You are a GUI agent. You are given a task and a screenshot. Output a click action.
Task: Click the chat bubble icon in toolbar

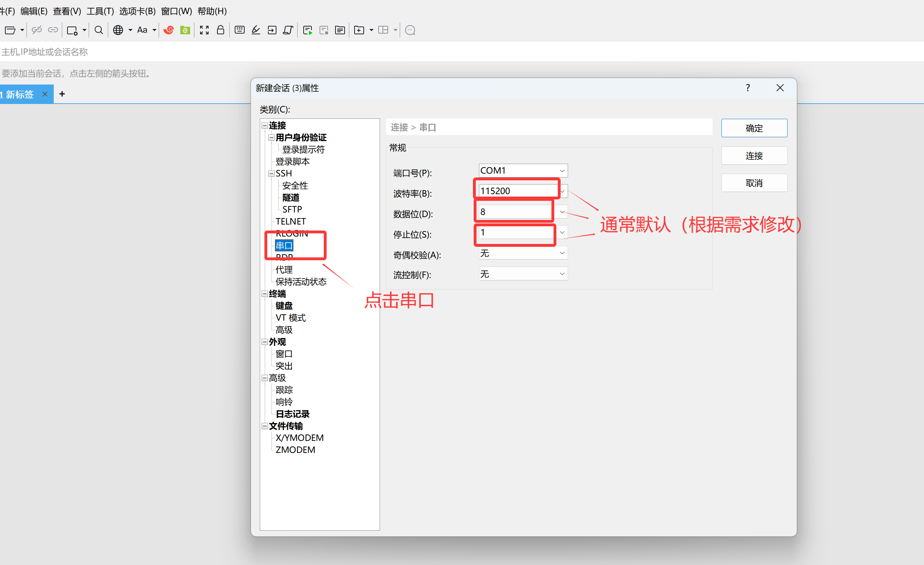pyautogui.click(x=410, y=30)
